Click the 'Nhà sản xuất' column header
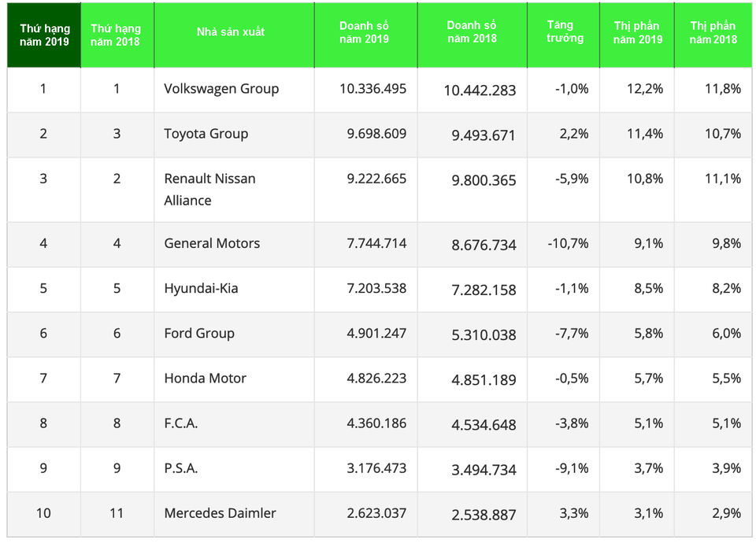Image resolution: width=756 pixels, height=543 pixels. 235,35
